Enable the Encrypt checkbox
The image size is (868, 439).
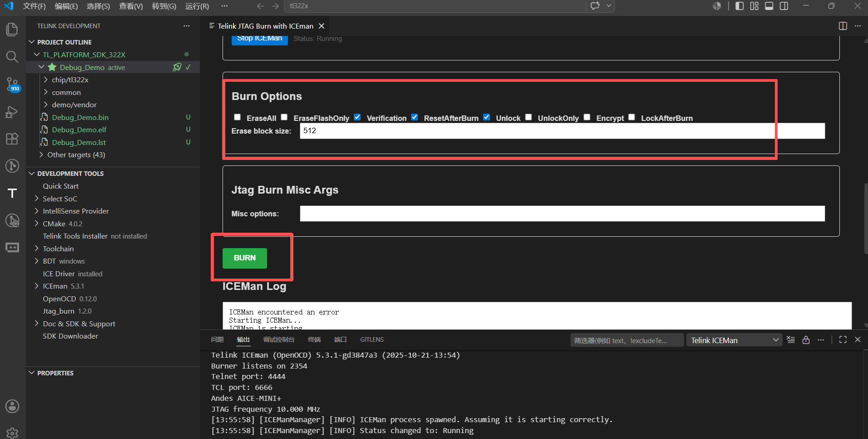click(x=587, y=117)
